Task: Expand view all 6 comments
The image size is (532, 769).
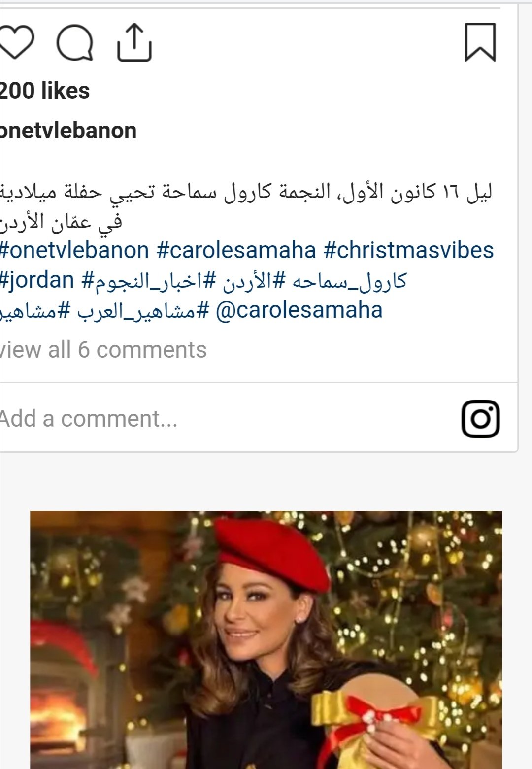Action: pos(103,350)
